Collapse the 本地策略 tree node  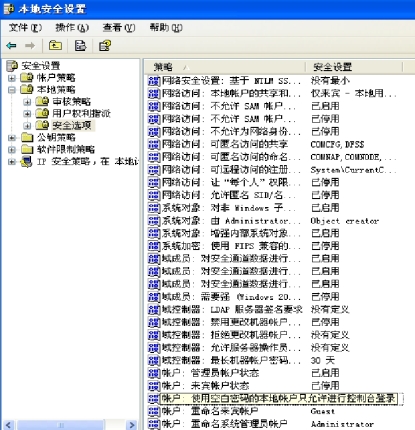(x=12, y=90)
